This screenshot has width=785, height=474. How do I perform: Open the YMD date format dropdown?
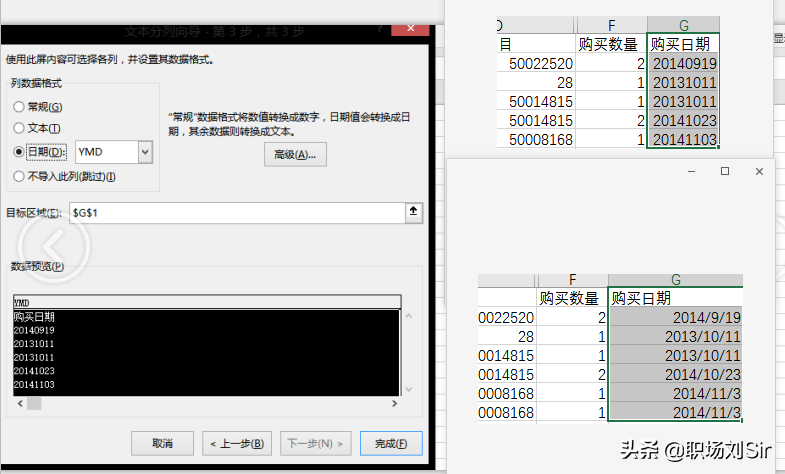click(x=145, y=152)
